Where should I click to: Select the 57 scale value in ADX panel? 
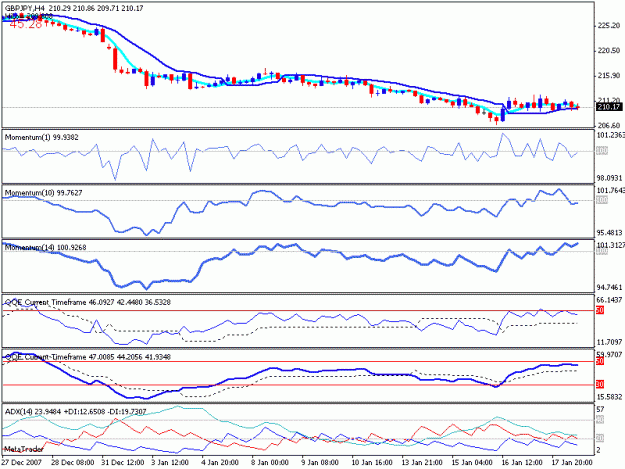pyautogui.click(x=600, y=409)
